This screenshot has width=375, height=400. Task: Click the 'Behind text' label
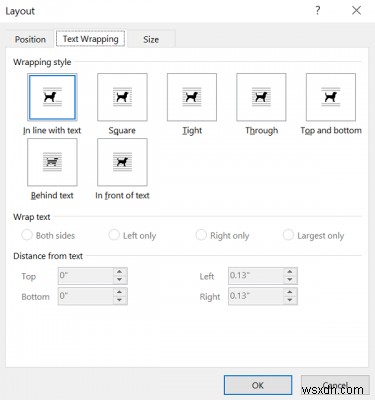pos(52,195)
